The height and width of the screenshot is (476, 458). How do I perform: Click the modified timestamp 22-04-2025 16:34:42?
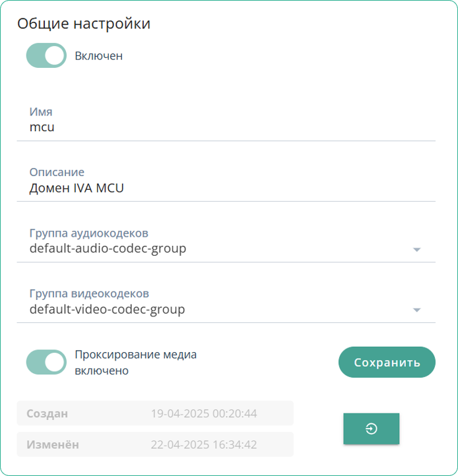tap(204, 444)
